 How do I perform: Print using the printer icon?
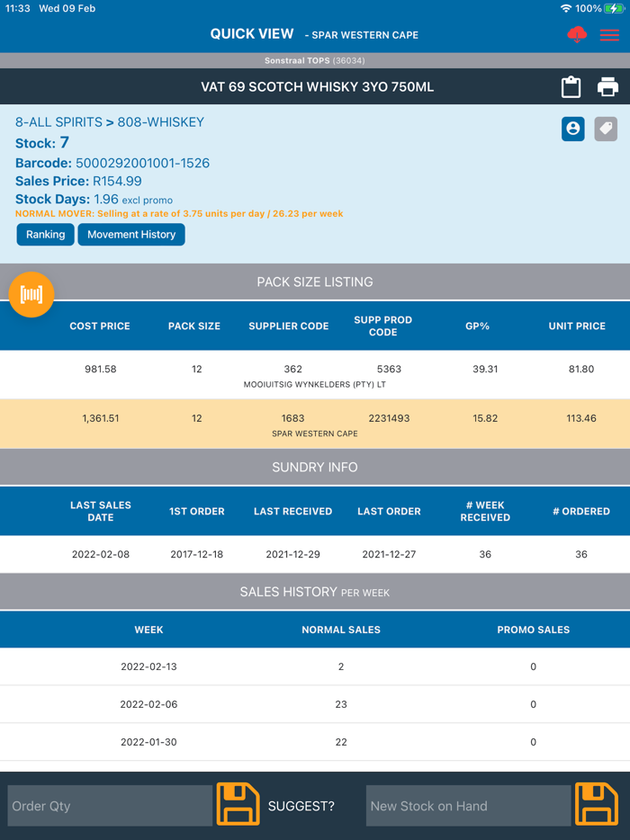pos(608,86)
